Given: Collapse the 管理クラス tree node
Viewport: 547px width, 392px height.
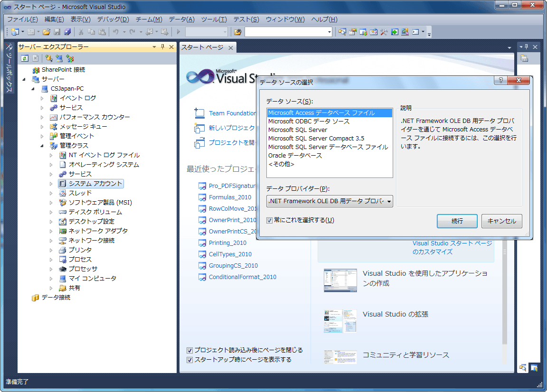Looking at the screenshot, I should (42, 146).
